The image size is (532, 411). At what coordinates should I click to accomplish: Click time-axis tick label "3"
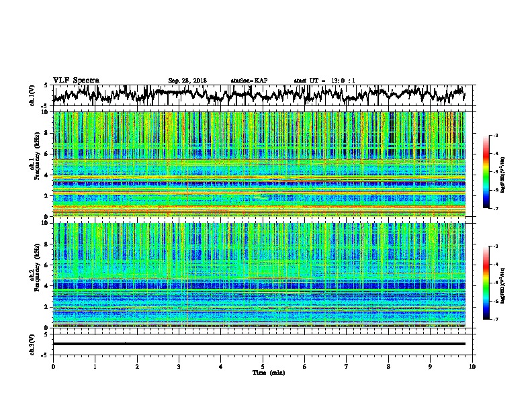(x=179, y=366)
